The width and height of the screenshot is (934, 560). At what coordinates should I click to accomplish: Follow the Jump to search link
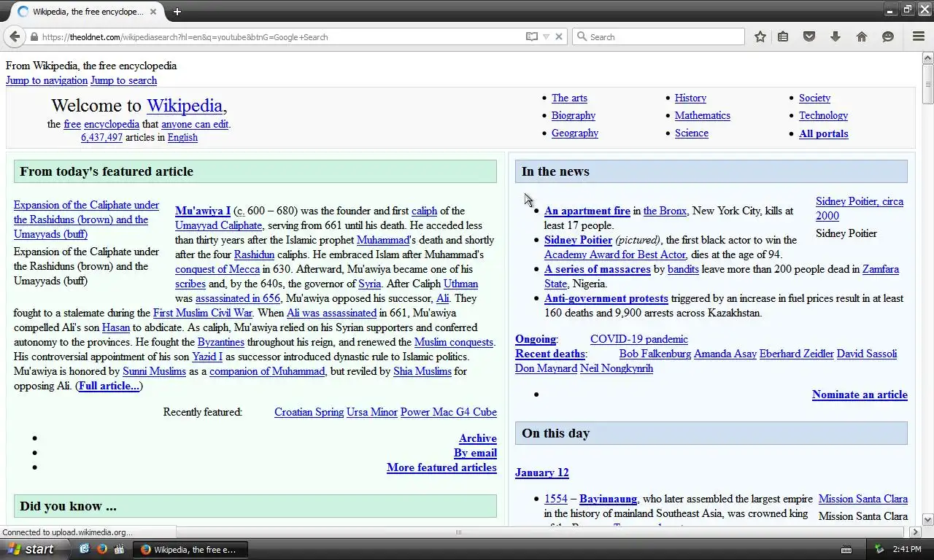(123, 80)
